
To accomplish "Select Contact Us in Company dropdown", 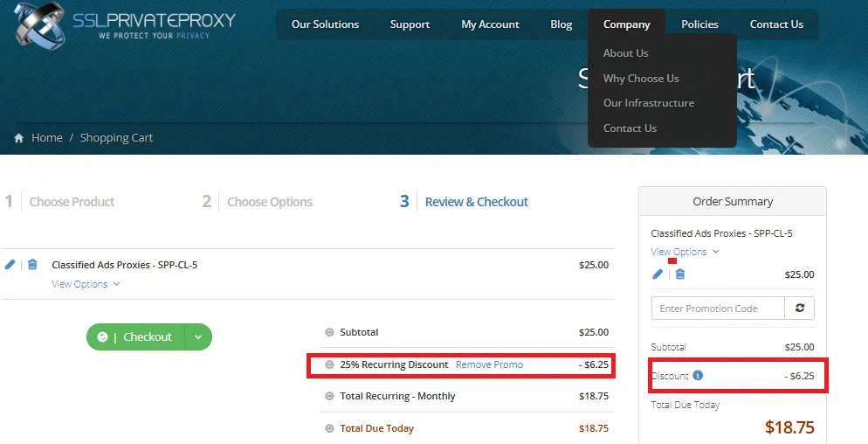I will (x=630, y=128).
